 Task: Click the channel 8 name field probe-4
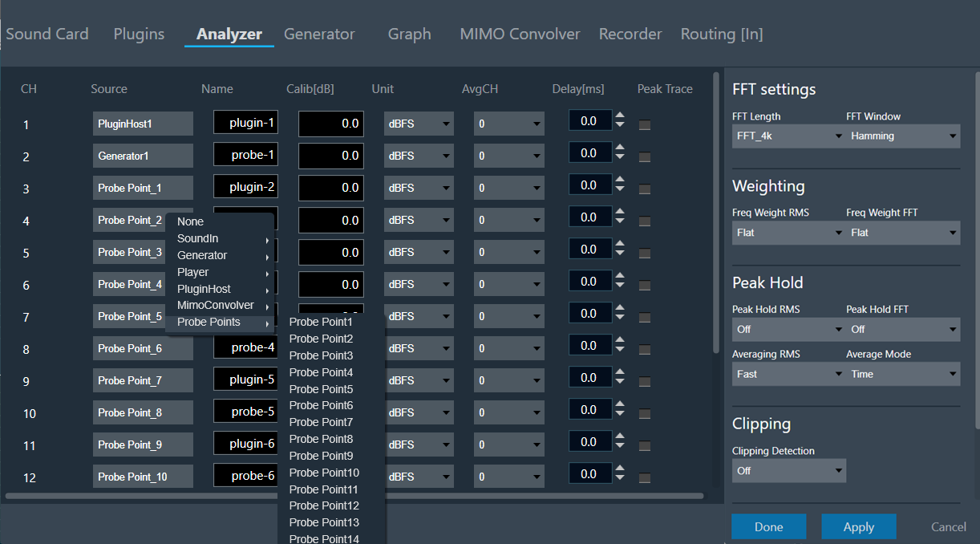tap(245, 347)
